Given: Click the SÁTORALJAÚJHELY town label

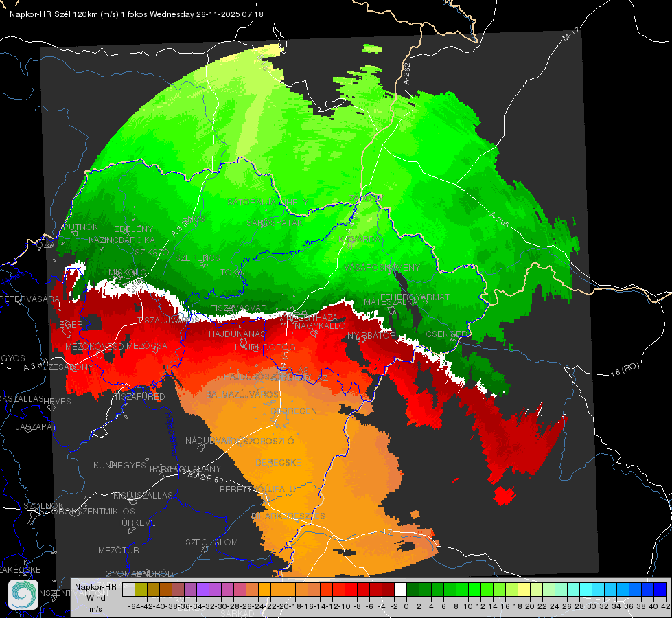Looking at the screenshot, I should click(x=268, y=202).
